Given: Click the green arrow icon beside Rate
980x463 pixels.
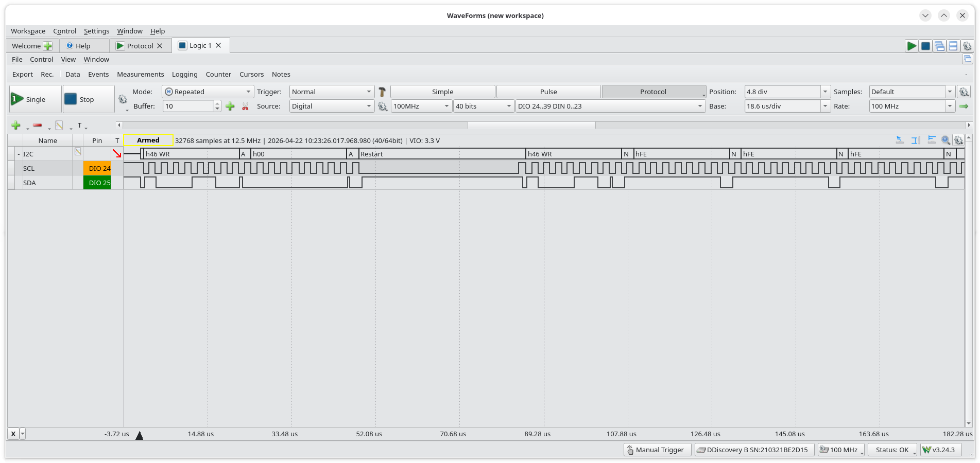Looking at the screenshot, I should click(x=964, y=106).
